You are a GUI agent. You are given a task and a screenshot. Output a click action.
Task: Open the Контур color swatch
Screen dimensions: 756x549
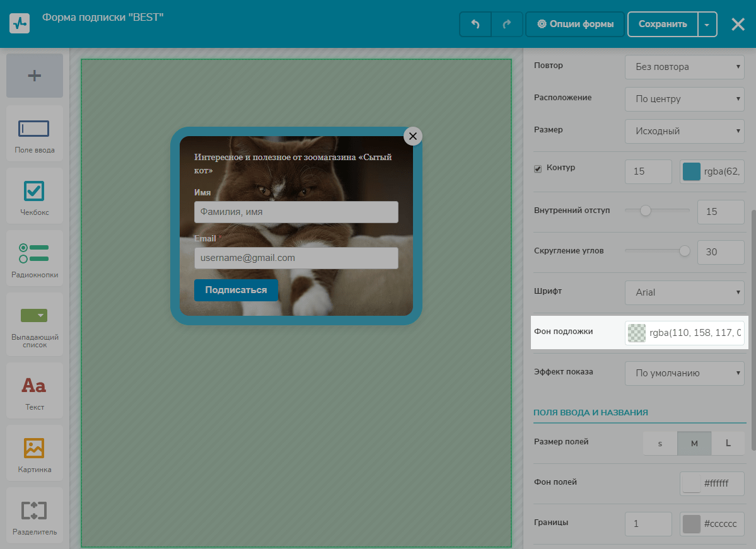pyautogui.click(x=692, y=171)
